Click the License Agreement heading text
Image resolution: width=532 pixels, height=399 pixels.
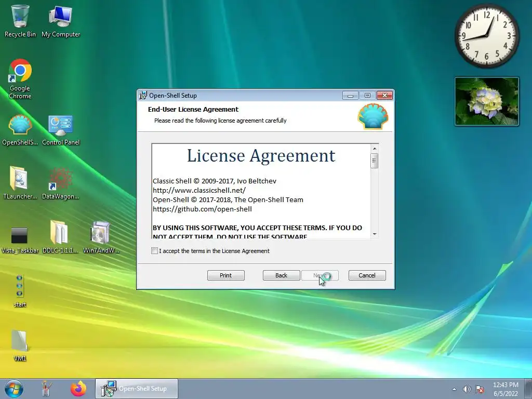tap(261, 156)
